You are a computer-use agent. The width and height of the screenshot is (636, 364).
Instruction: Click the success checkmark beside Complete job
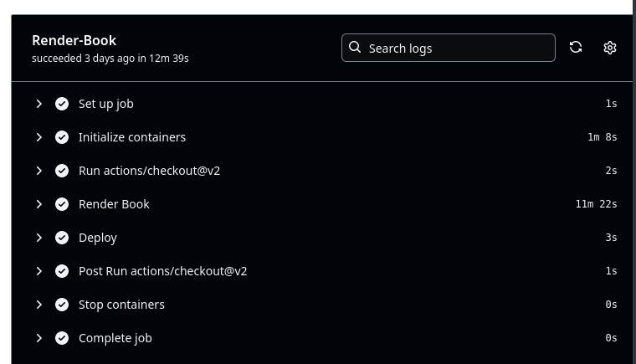click(x=62, y=338)
